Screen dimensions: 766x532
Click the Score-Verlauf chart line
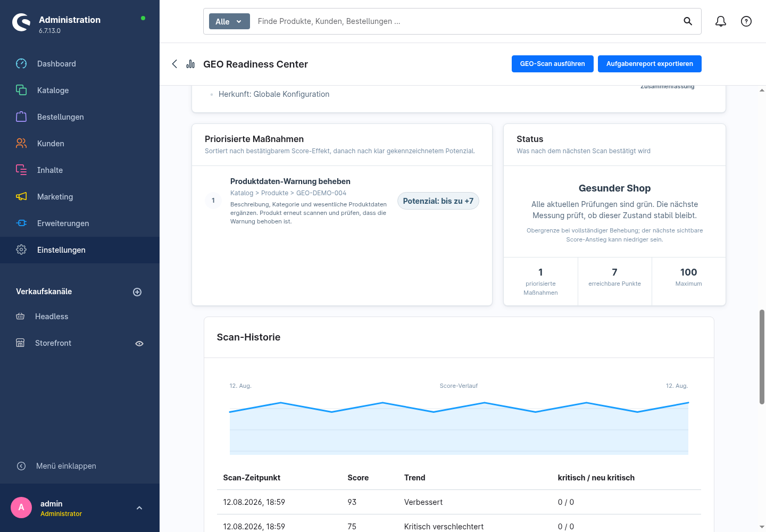point(459,409)
